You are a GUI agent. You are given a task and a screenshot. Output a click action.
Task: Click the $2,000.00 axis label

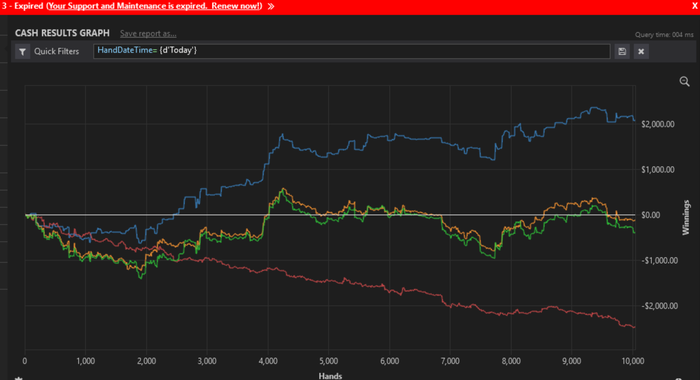tap(658, 124)
